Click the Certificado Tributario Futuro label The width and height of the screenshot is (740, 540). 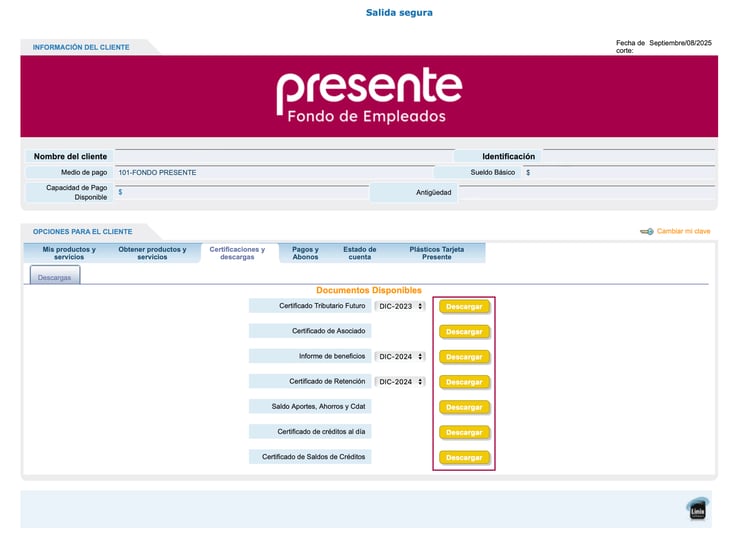coord(310,306)
